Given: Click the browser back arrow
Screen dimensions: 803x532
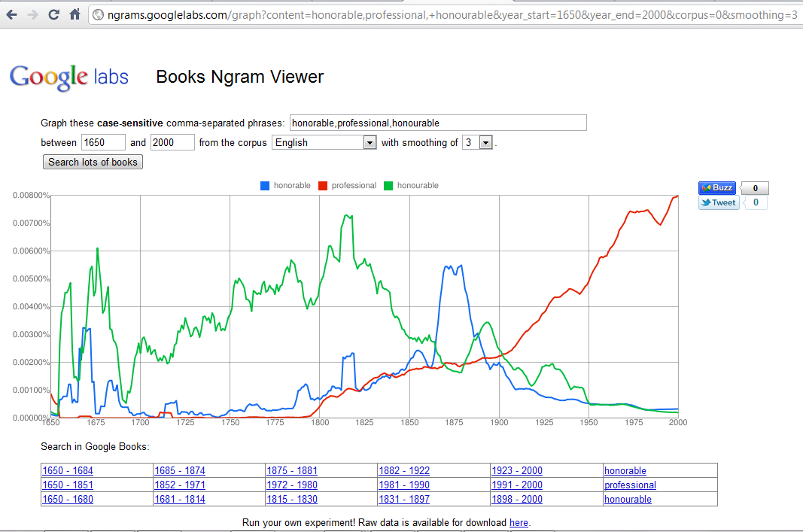Looking at the screenshot, I should point(12,15).
